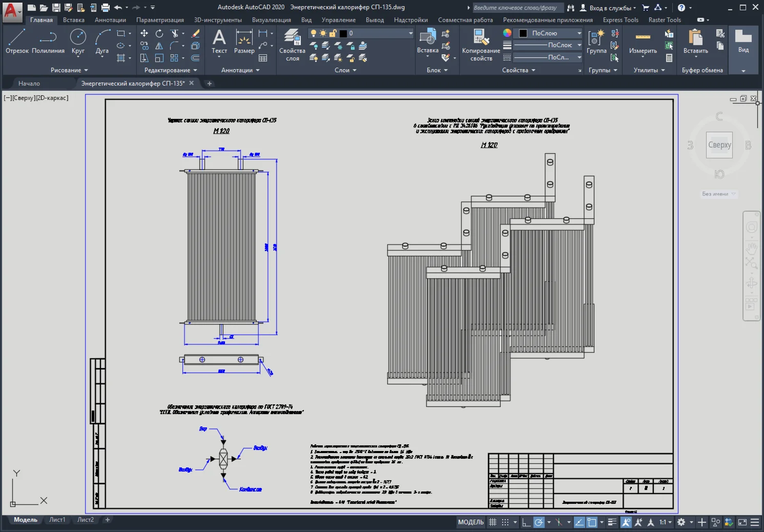Image resolution: width=764 pixels, height=532 pixels.
Task: Click the Scale tool icon
Action: coord(159,58)
